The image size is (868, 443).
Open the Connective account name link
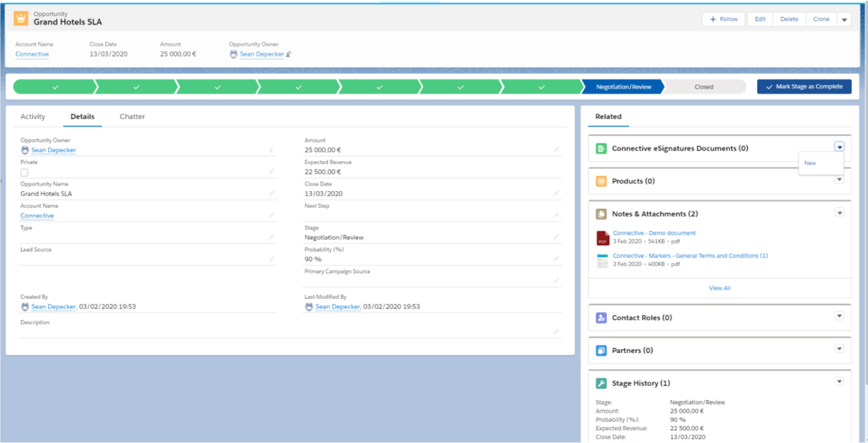pyautogui.click(x=32, y=54)
